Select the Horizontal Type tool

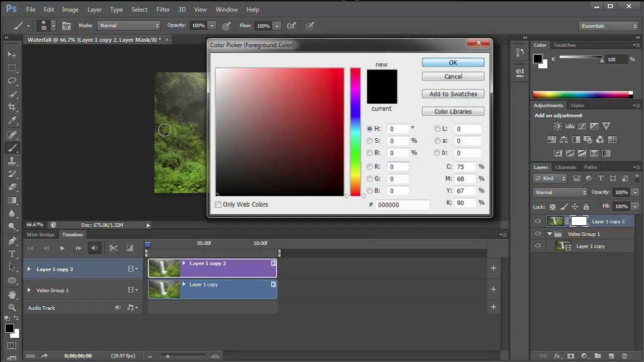(13, 254)
